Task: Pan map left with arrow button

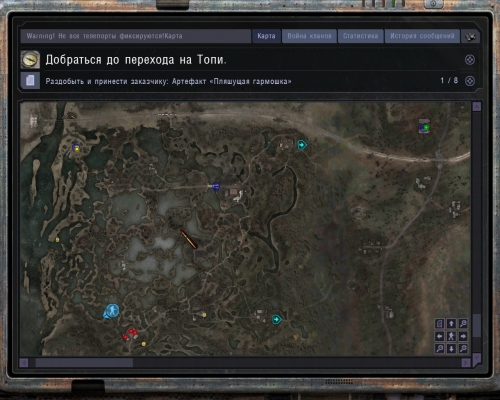Action: click(440, 336)
